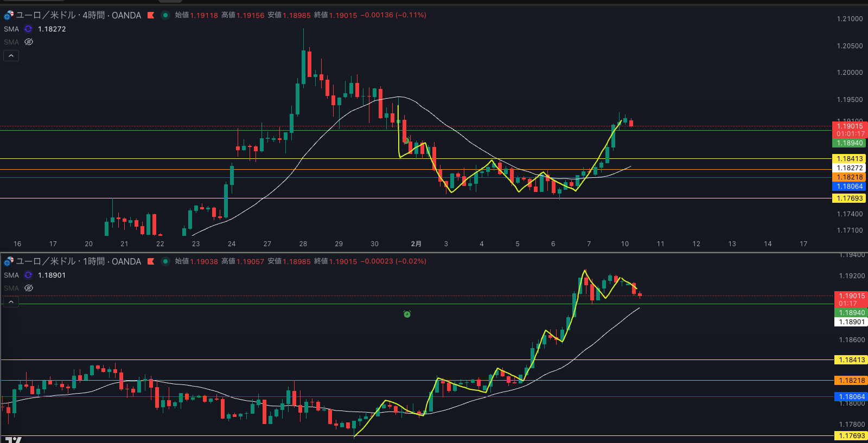Click the TradingView logo at the bottom left
Viewport: 868px width, 443px height.
point(13,439)
